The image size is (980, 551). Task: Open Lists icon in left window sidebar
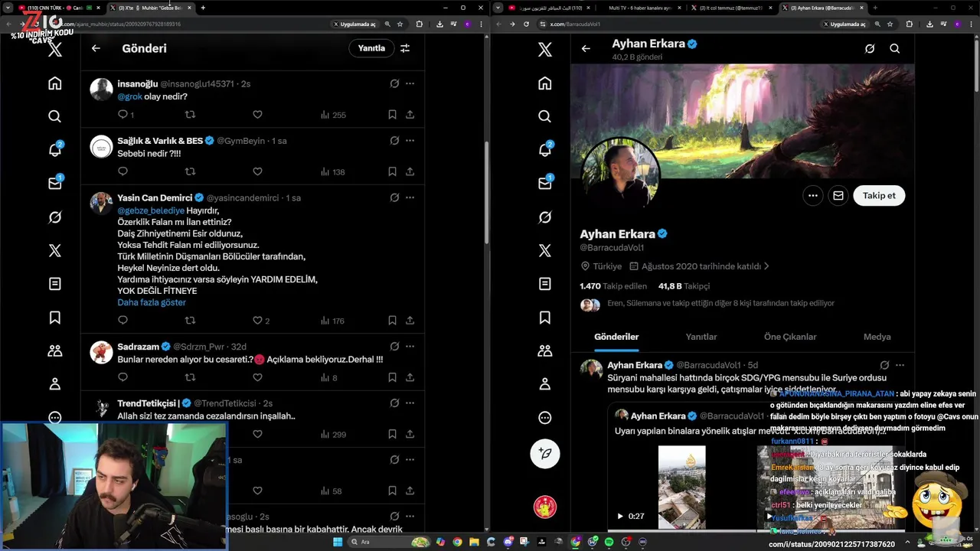[54, 284]
